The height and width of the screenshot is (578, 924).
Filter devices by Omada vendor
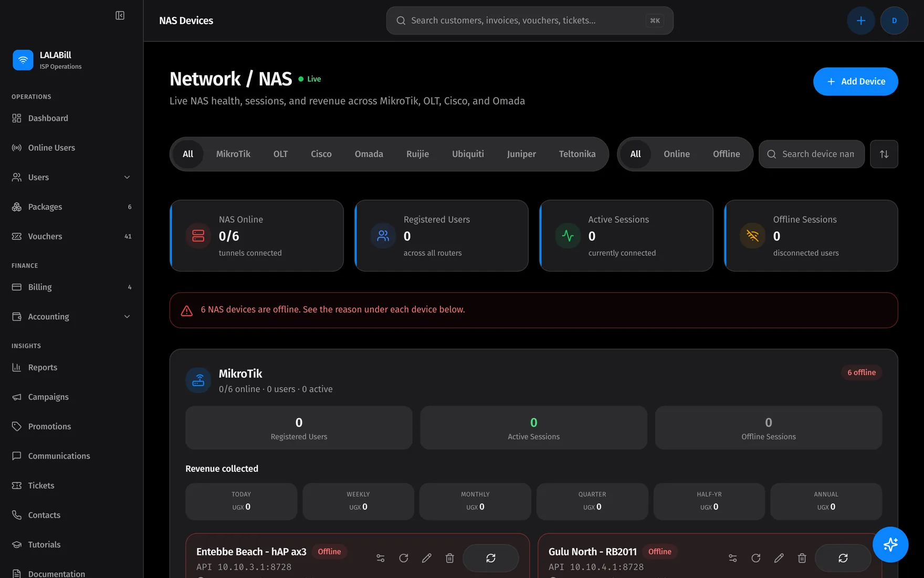coord(369,154)
